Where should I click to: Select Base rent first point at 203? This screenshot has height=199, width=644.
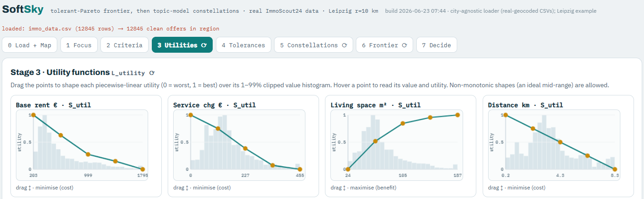coord(33,115)
